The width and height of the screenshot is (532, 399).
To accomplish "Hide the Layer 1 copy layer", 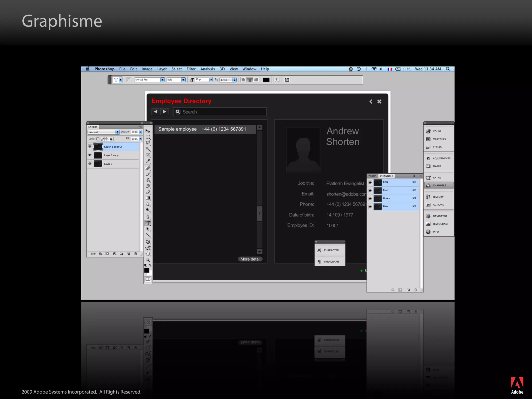I will click(x=90, y=155).
